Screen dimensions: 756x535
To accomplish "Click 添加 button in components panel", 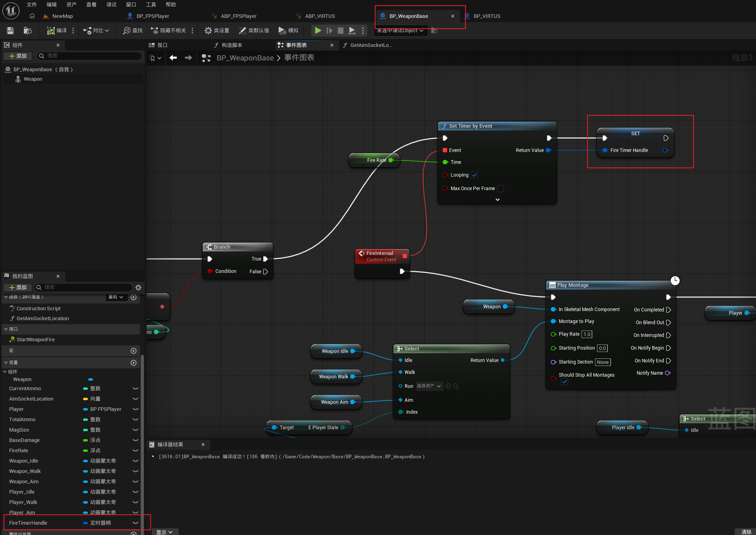I will pos(18,56).
